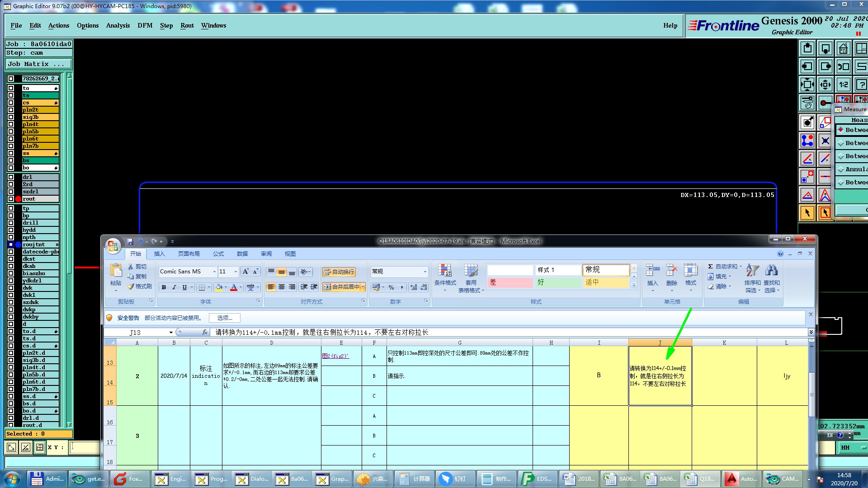Click the Underline button in Excel ribbon
The image size is (868, 488).
coord(184,287)
